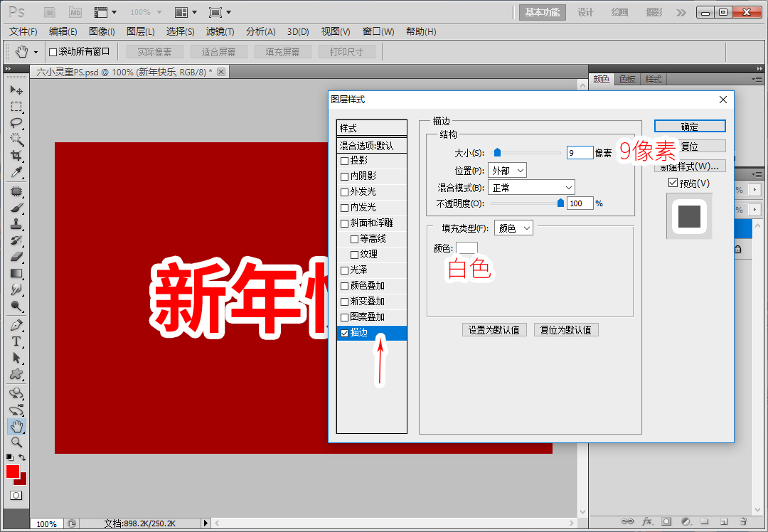Click 设置为默认值 button
The width and height of the screenshot is (768, 532).
pyautogui.click(x=494, y=330)
